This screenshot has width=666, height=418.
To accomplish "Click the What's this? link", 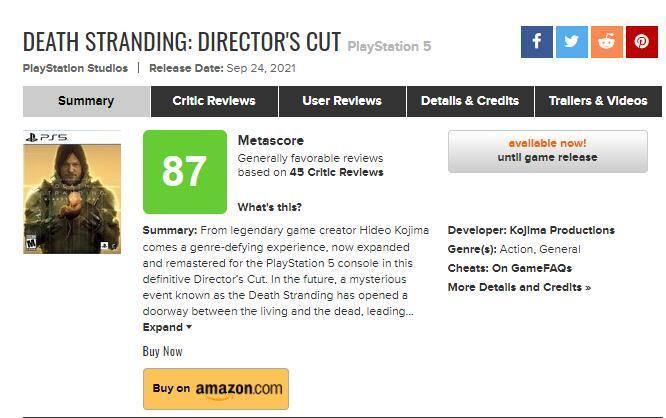I will (270, 207).
